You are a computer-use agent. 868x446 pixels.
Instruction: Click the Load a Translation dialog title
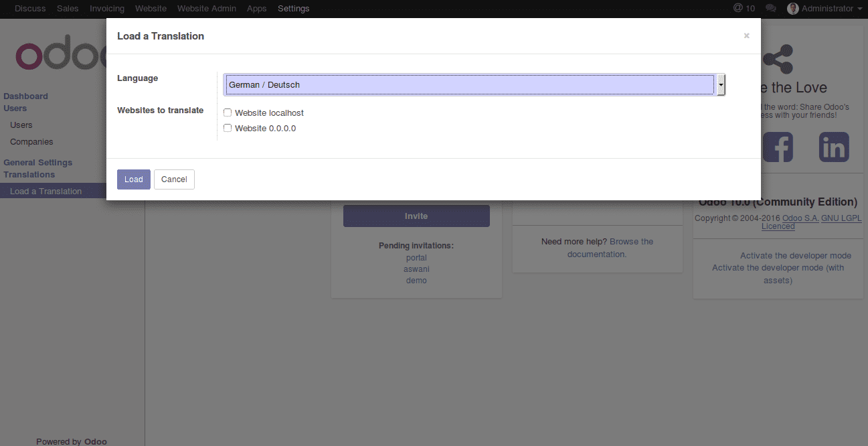[x=161, y=36]
